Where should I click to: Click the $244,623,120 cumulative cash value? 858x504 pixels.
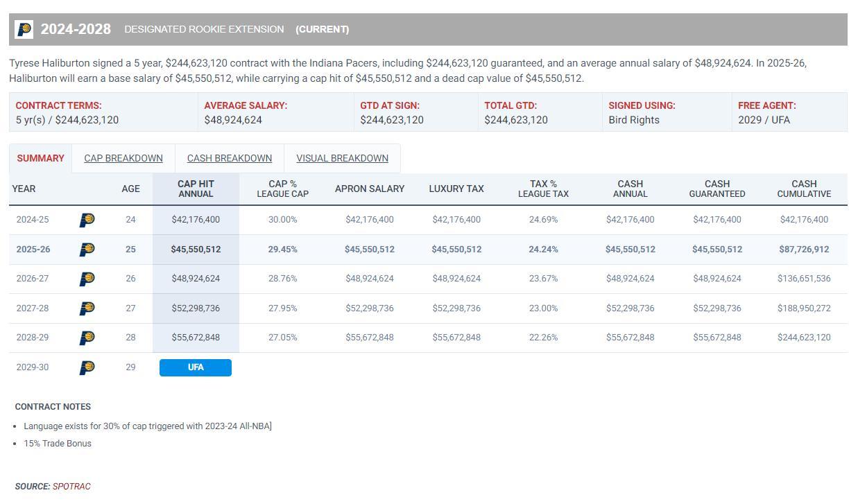click(x=804, y=338)
